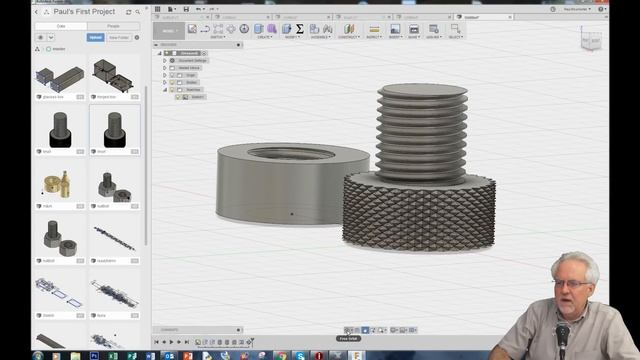The width and height of the screenshot is (640, 360).
Task: Toggle visibility lightbulb of the Bodies folder
Action: (x=172, y=82)
